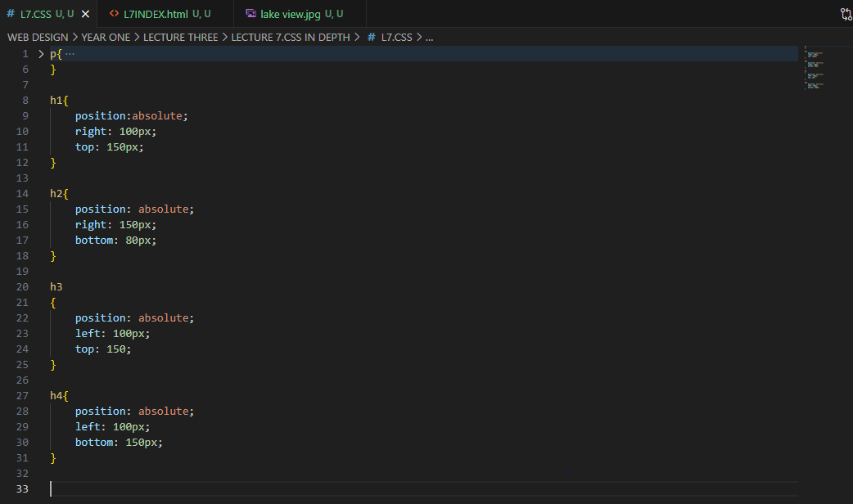Viewport: 853px width, 504px height.
Task: Click the h2 selector text
Action: click(56, 194)
